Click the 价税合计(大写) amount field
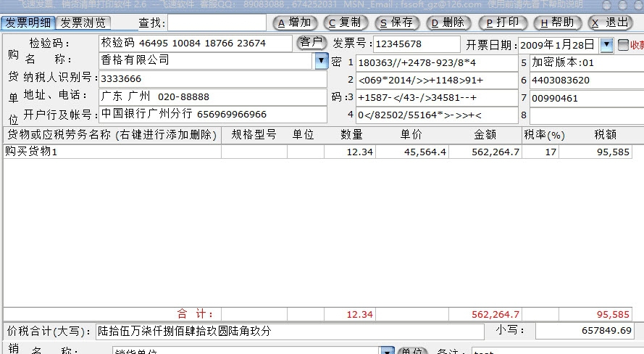The height and width of the screenshot is (354, 644). point(290,332)
